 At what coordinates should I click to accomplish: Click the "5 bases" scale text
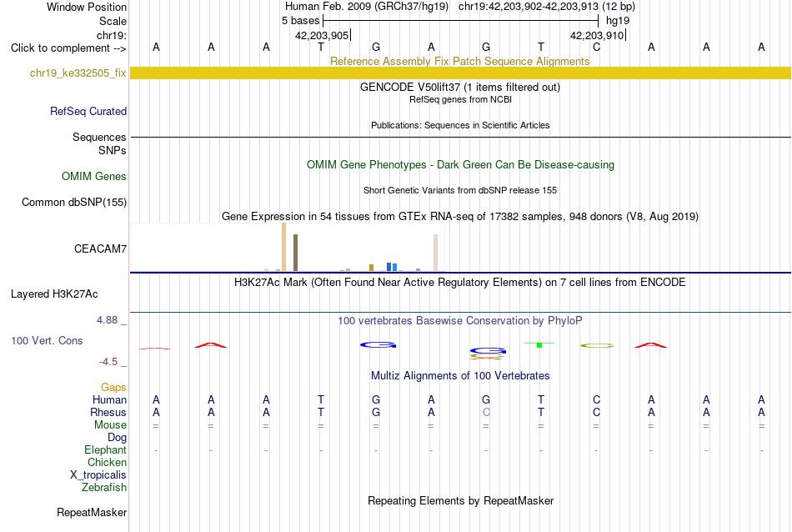point(300,21)
